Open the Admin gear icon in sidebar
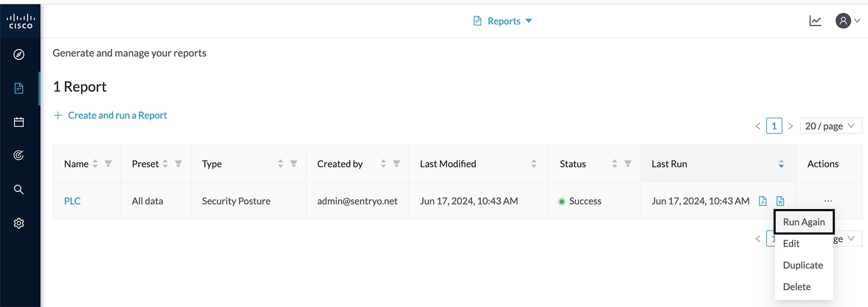This screenshot has height=307, width=868. [x=19, y=223]
